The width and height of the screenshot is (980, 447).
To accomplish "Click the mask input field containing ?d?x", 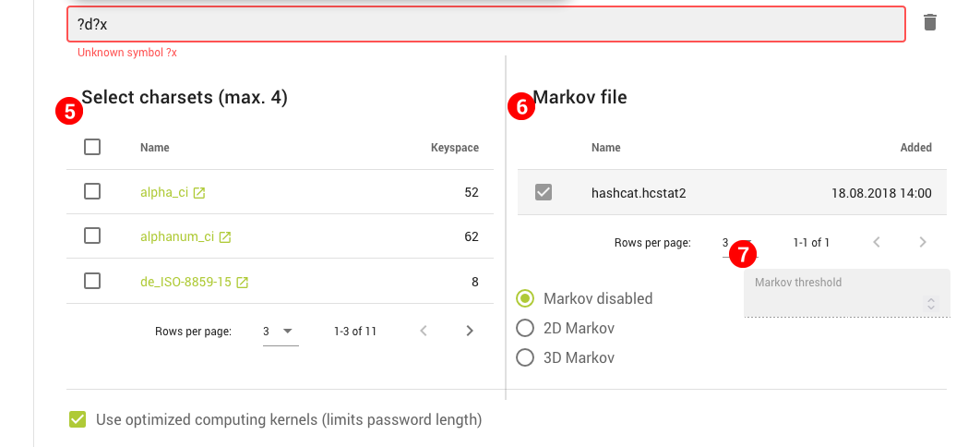I will tap(485, 24).
